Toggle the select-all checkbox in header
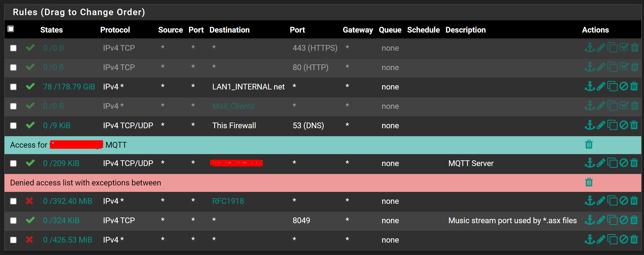The height and width of the screenshot is (255, 644). coord(11,29)
